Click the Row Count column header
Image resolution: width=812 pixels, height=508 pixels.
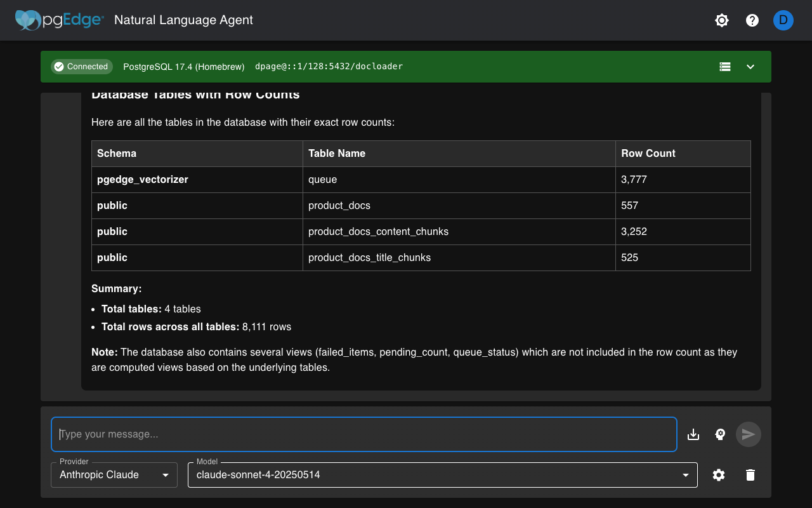pos(648,154)
